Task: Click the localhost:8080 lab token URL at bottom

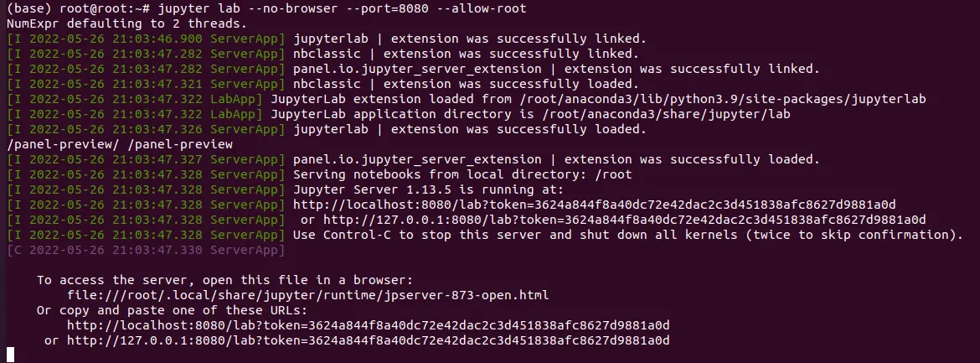Action: pyautogui.click(x=368, y=325)
